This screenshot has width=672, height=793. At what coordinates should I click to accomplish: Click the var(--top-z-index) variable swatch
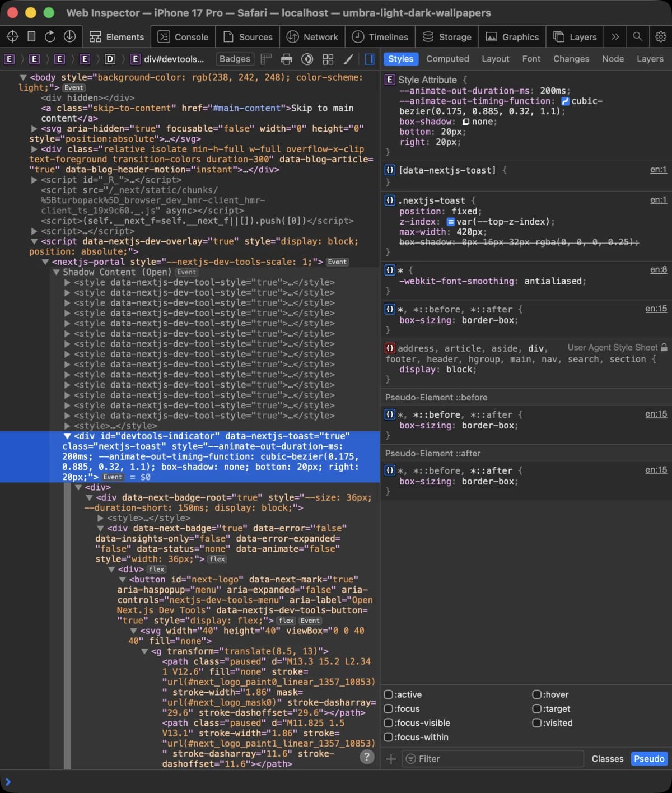pyautogui.click(x=451, y=222)
